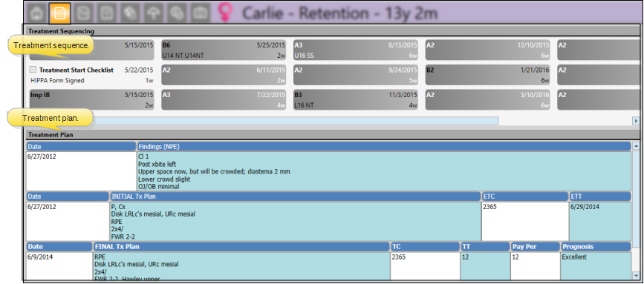The width and height of the screenshot is (644, 284).
Task: Click the Findings text field with Cl 1
Action: [x=384, y=171]
